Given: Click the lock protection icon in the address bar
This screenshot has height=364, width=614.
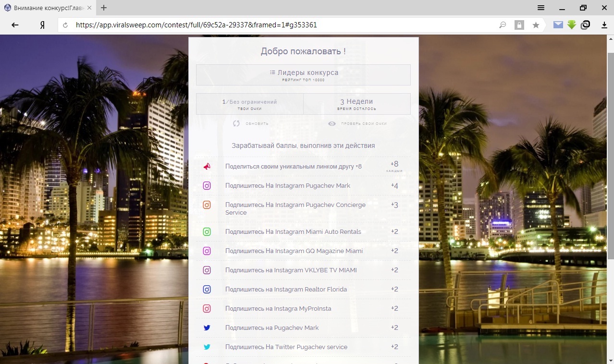Looking at the screenshot, I should (519, 25).
